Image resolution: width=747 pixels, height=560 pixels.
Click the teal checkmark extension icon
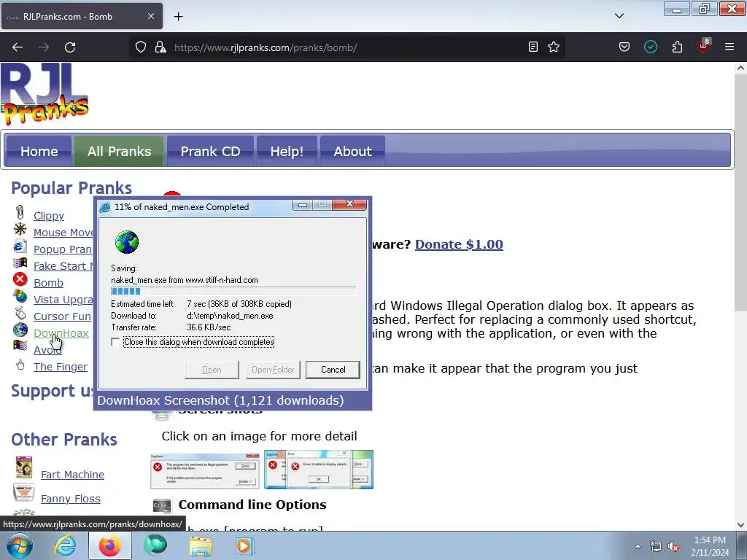click(x=651, y=47)
